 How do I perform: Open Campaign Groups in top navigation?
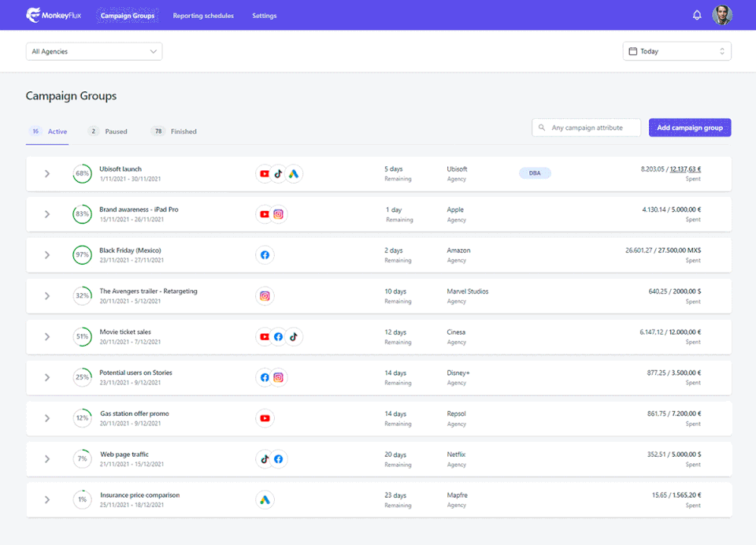[x=128, y=16]
